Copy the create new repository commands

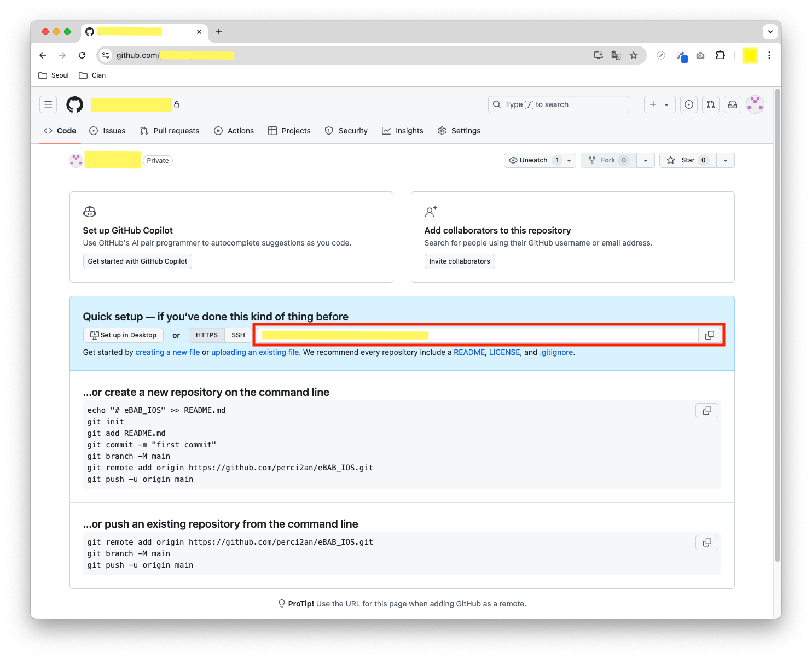tap(707, 411)
